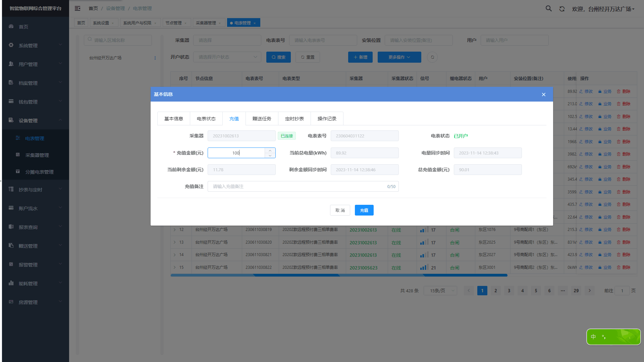Open the 更多操作 dropdown button
The width and height of the screenshot is (644, 362).
coord(399,57)
